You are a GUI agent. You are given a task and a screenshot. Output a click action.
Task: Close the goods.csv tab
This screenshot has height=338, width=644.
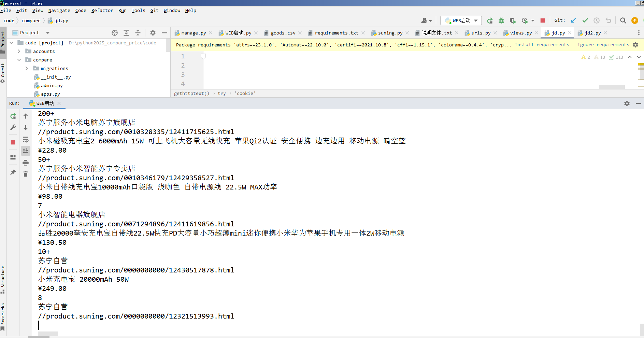[300, 33]
